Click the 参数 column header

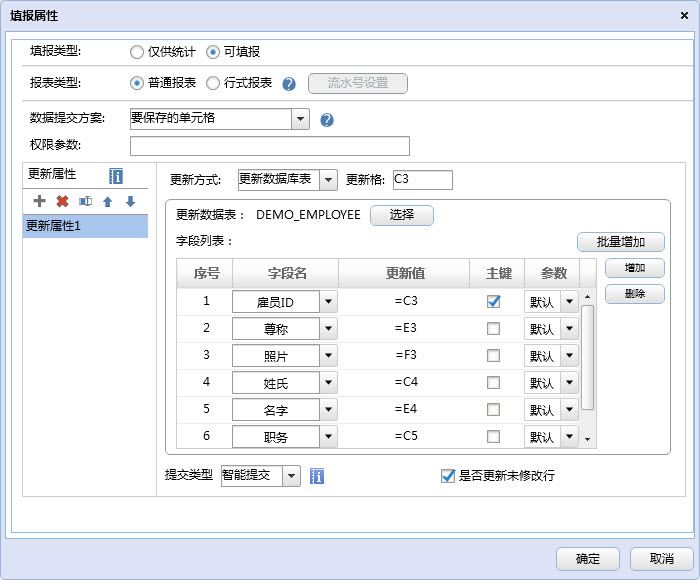[x=553, y=273]
